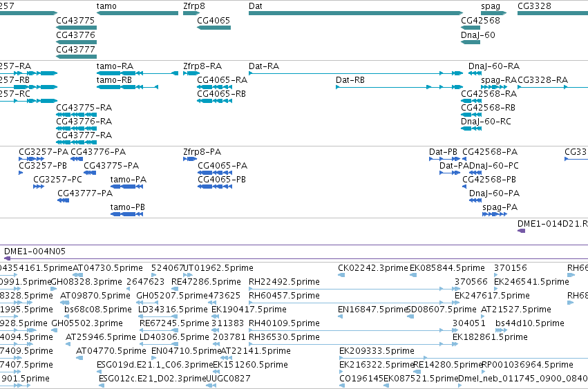Click the 'DnaJ-60-PA' protein label
Image resolution: width=588 pixels, height=389 pixels.
tap(494, 193)
